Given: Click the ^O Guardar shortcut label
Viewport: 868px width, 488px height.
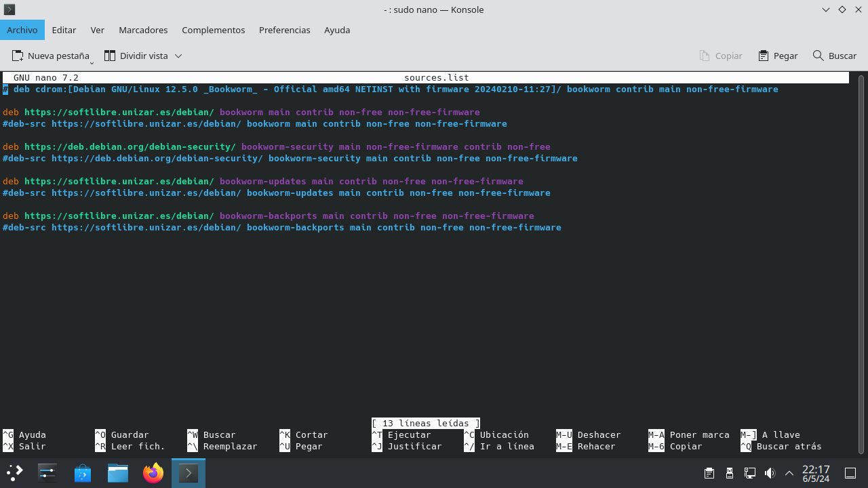Looking at the screenshot, I should click(122, 435).
